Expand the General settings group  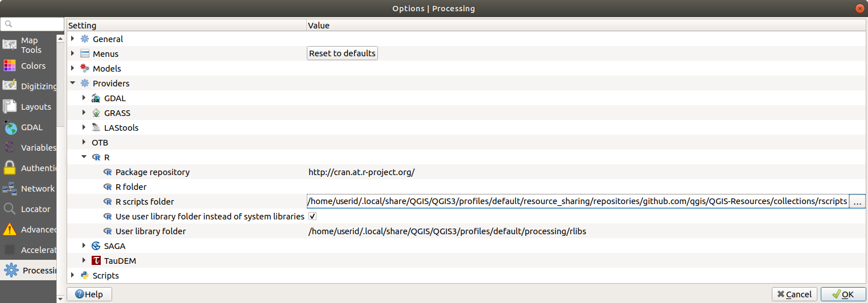click(72, 39)
